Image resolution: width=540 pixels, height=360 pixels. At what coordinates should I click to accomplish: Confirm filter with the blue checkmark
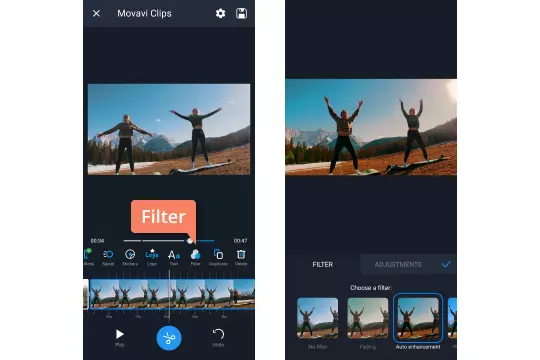[446, 264]
